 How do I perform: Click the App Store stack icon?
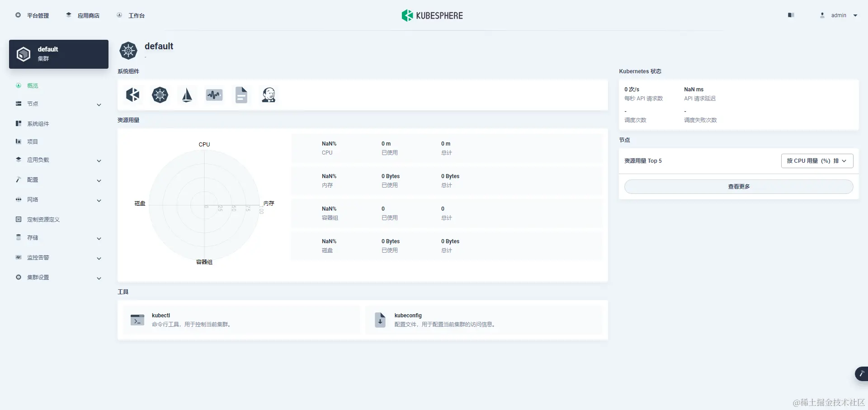(69, 15)
